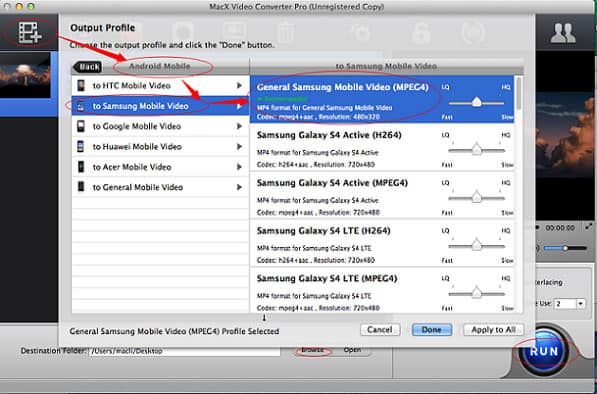Expand the to Google Mobile Video arrow
This screenshot has height=394, width=597.
(x=239, y=126)
